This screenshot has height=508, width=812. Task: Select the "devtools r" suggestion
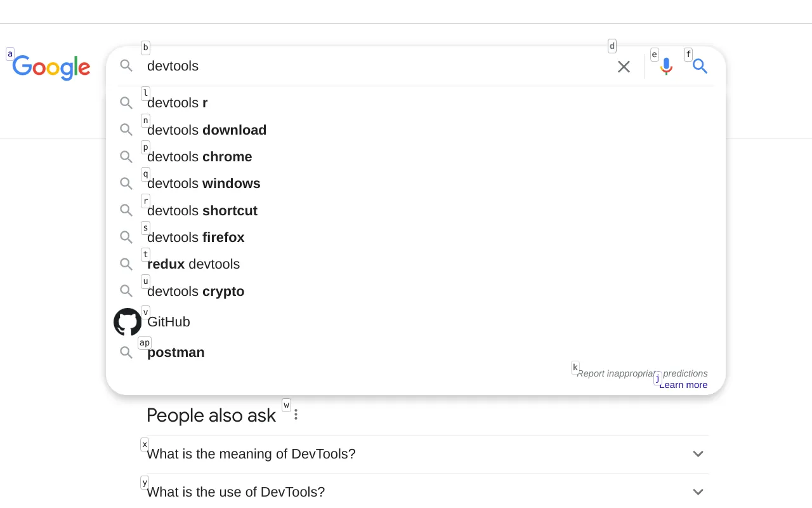click(178, 103)
